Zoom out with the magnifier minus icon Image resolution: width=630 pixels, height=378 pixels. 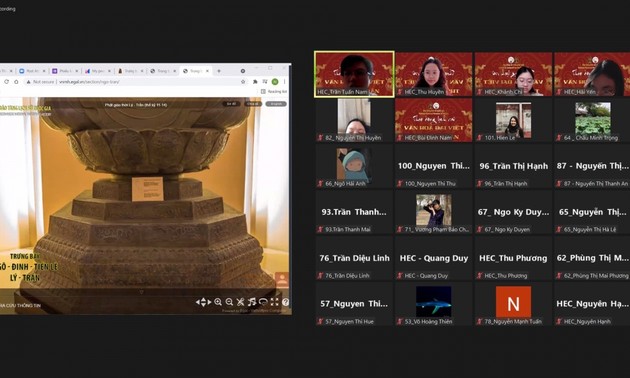[229, 302]
